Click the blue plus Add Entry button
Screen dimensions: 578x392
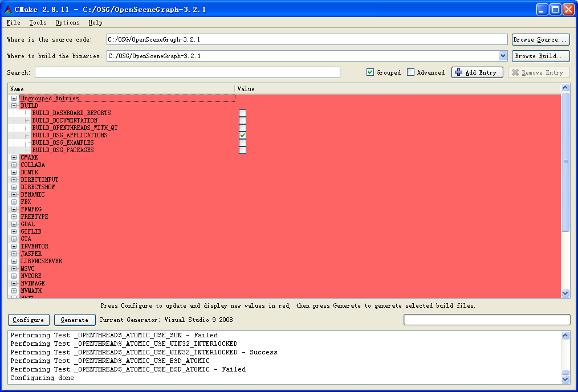(477, 72)
